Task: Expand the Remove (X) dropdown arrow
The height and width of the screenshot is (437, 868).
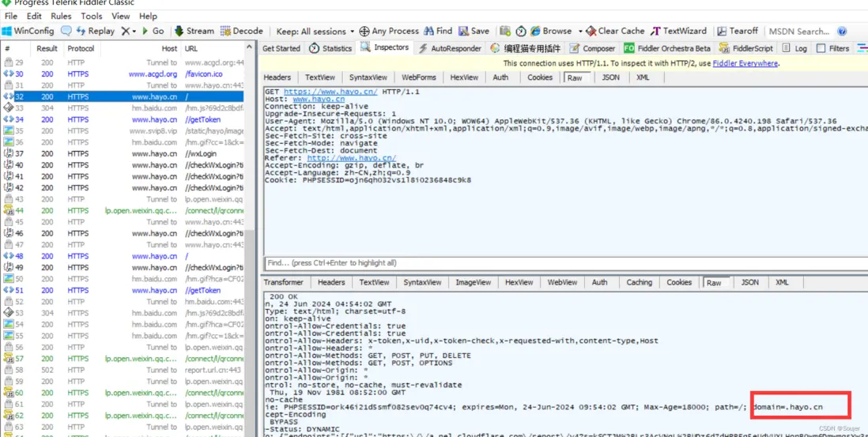Action: 134,32
